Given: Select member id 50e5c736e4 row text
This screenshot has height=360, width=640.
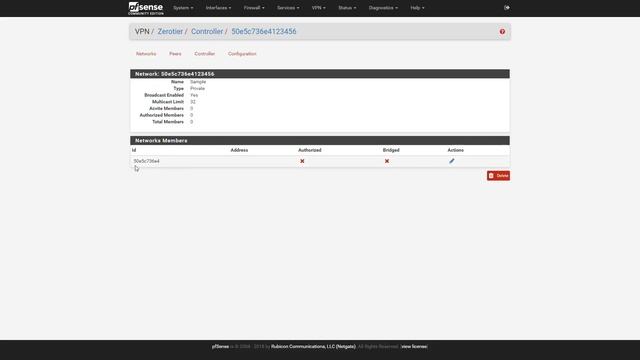Looking at the screenshot, I should click(147, 161).
